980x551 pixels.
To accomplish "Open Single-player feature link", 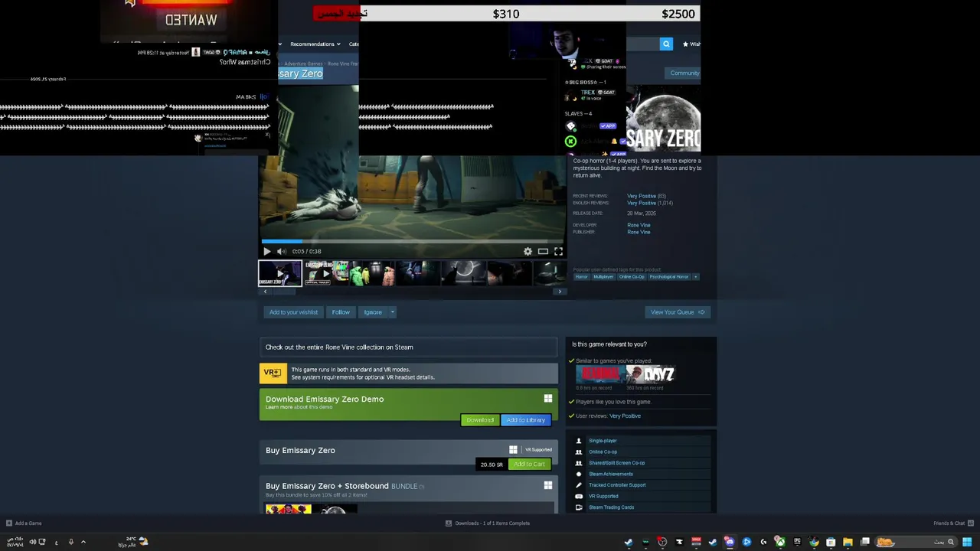I will tap(603, 441).
